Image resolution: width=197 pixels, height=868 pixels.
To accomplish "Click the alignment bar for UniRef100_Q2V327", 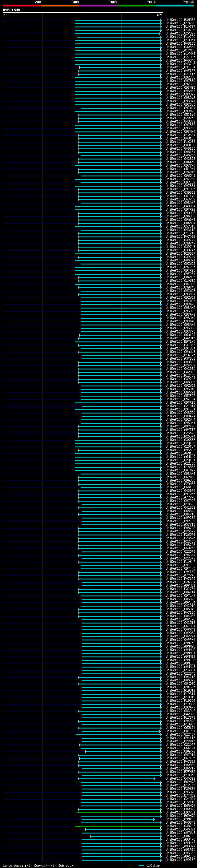I will (x=118, y=34).
